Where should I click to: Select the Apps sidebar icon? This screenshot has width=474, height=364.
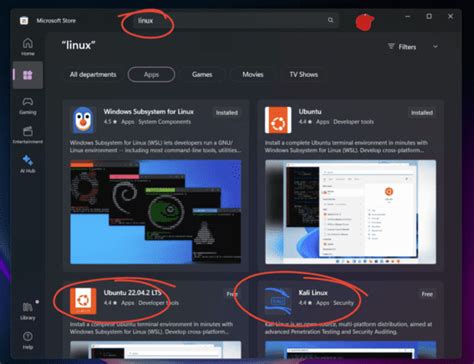coord(28,75)
